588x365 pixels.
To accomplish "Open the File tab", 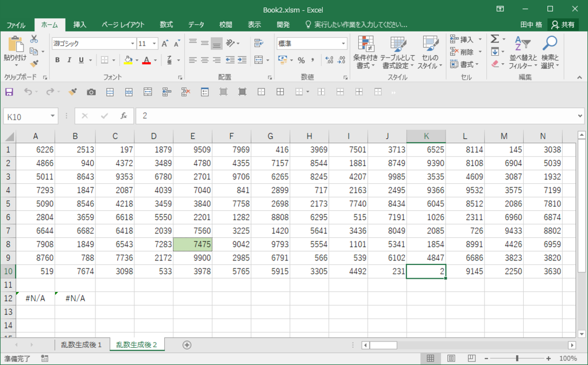I will click(x=16, y=25).
